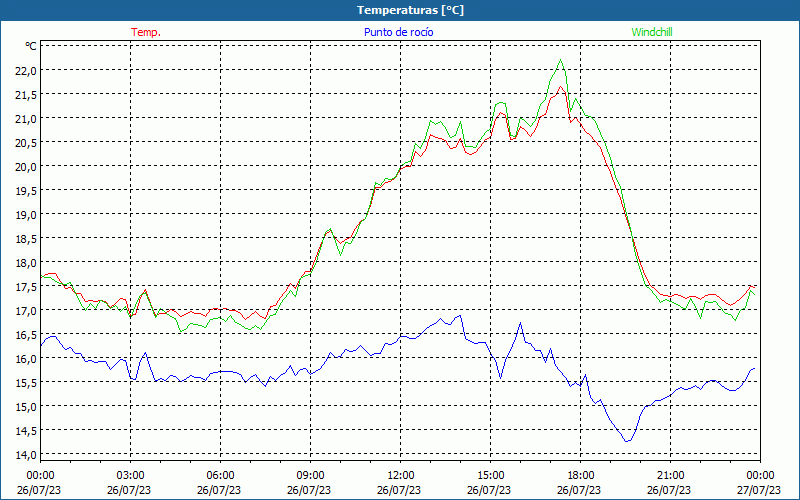
Task: Click the '14,5' y-axis value
Action: coord(26,431)
